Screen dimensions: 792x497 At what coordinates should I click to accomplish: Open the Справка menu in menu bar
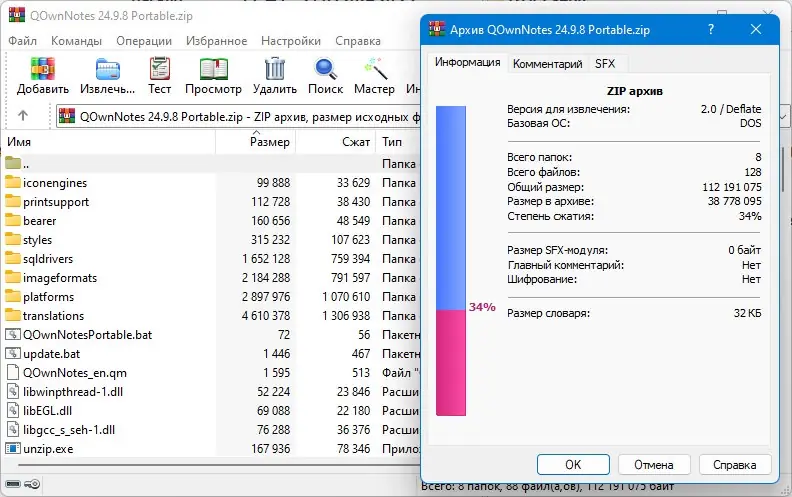click(x=358, y=41)
